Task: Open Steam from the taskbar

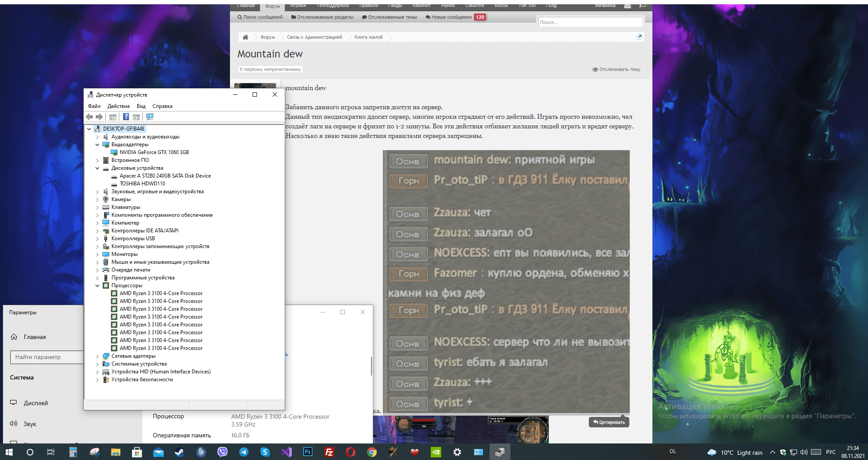Action: (179, 452)
